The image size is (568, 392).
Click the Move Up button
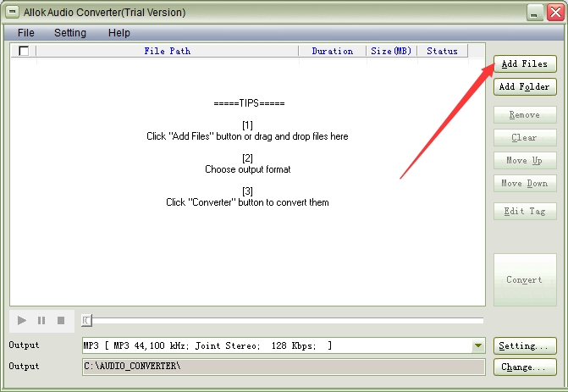pos(525,161)
